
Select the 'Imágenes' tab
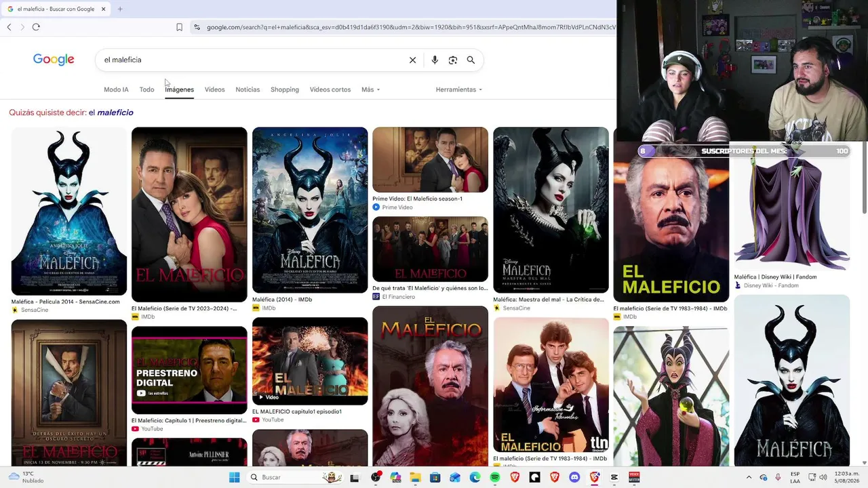179,89
